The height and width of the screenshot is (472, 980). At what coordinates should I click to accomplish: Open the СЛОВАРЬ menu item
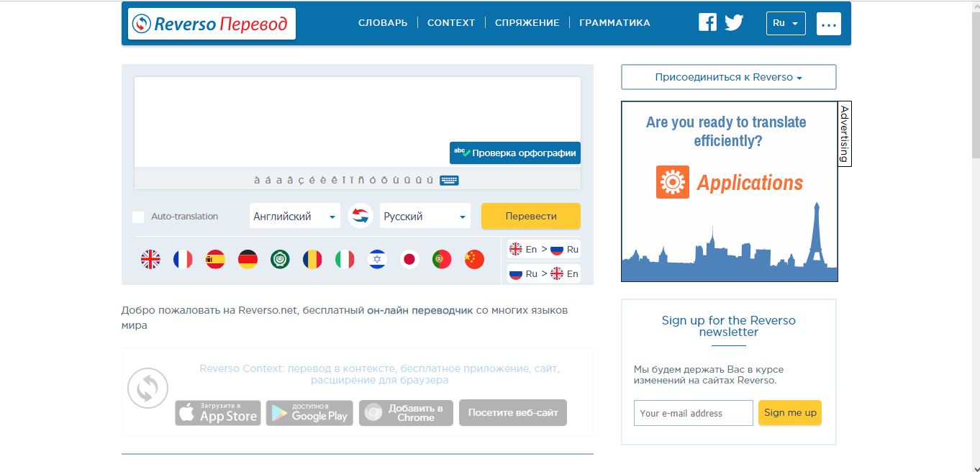pyautogui.click(x=383, y=23)
